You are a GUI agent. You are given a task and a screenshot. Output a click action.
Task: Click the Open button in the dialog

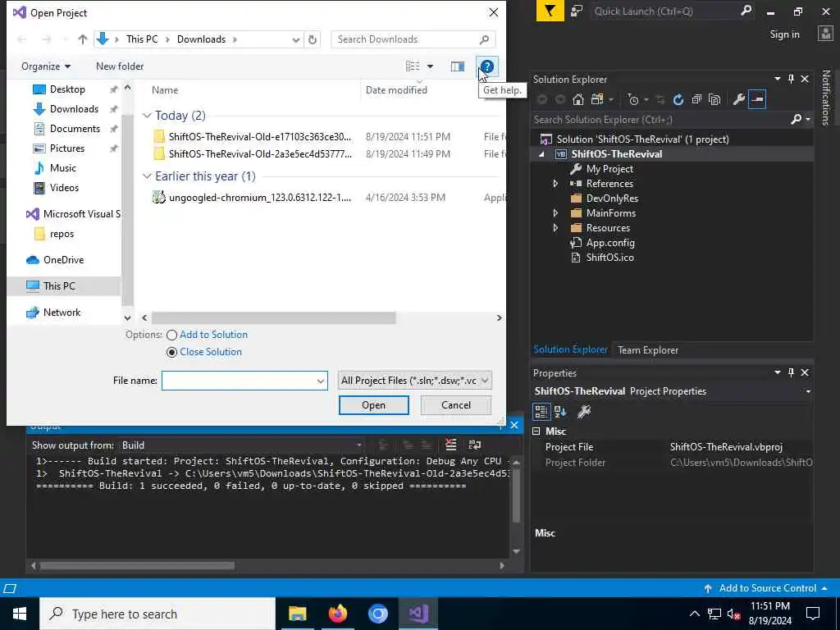(x=373, y=405)
